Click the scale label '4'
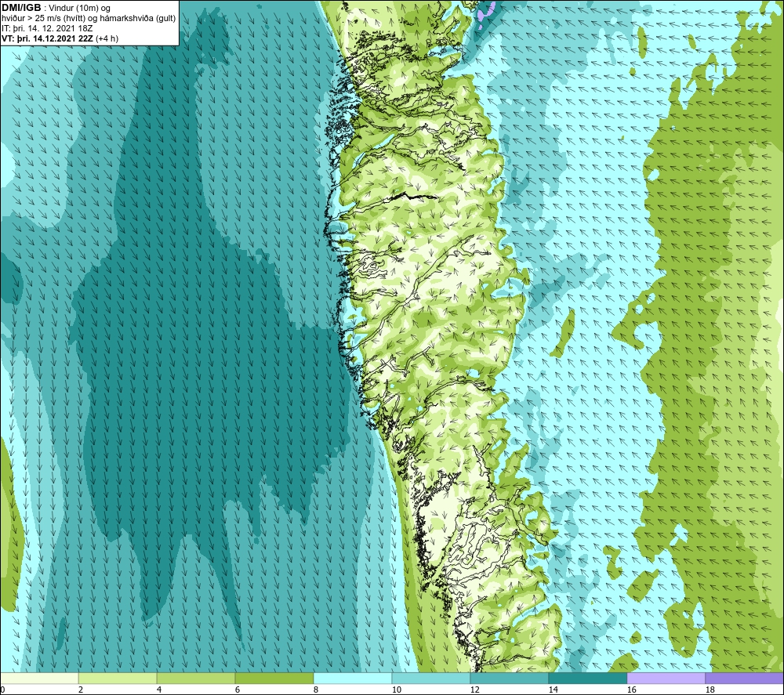Viewport: 784px width, 695px height. click(159, 690)
